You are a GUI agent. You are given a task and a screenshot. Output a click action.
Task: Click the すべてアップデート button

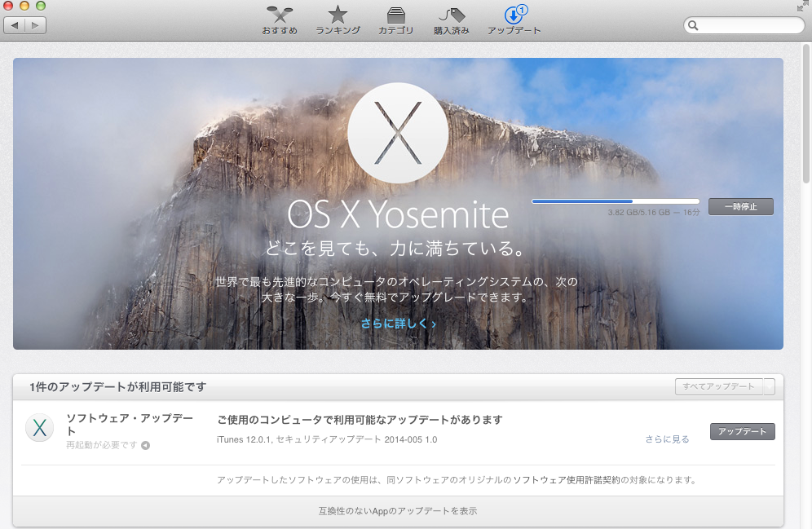tap(718, 386)
